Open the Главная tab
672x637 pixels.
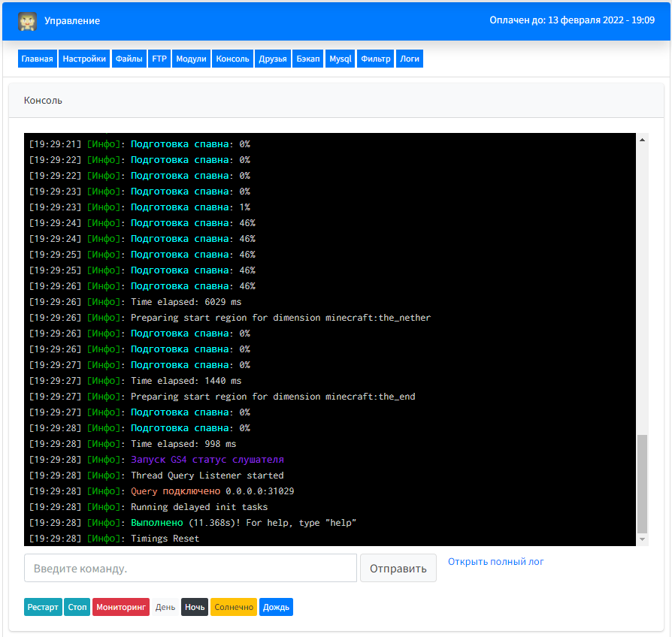(38, 59)
